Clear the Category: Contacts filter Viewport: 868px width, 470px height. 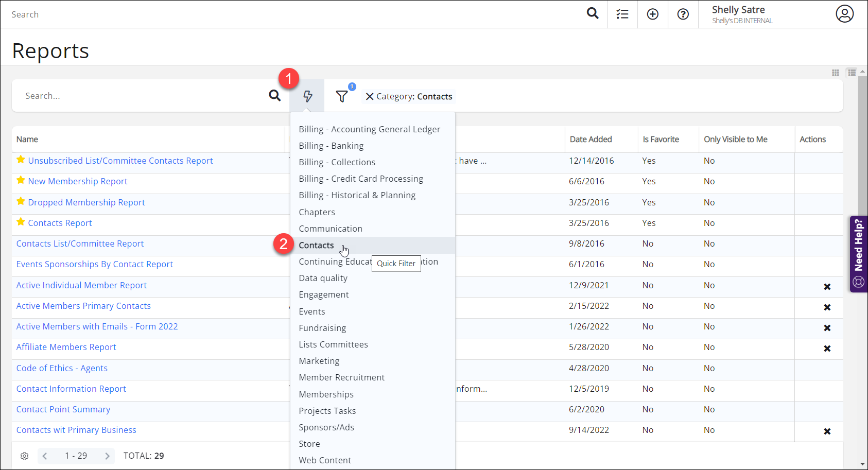(x=369, y=96)
